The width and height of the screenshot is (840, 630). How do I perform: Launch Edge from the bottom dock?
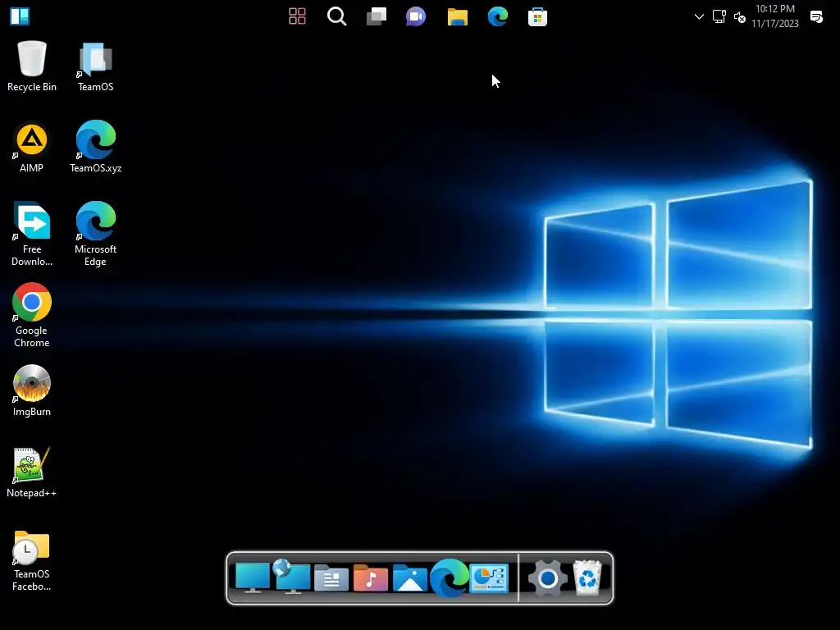(x=450, y=577)
